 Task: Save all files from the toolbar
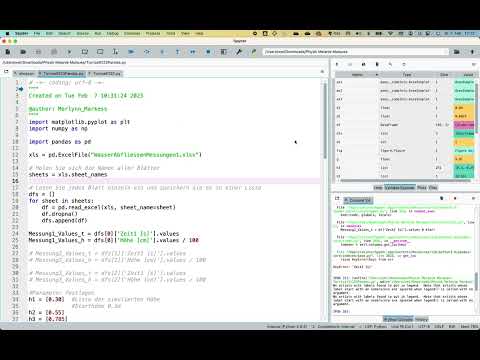tap(54, 52)
